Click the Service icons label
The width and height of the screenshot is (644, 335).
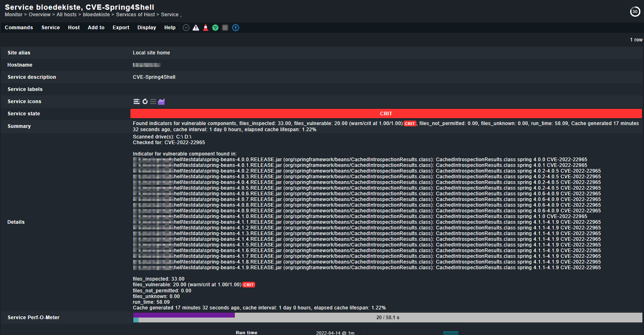click(24, 102)
